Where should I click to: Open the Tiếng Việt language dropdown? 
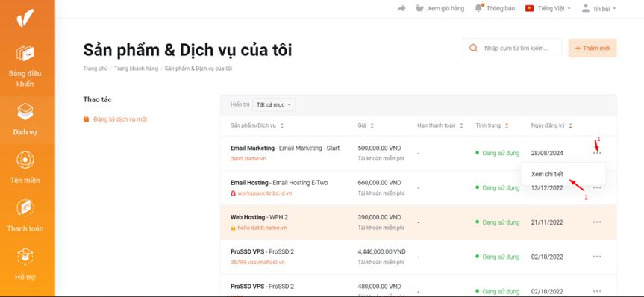pyautogui.click(x=548, y=9)
